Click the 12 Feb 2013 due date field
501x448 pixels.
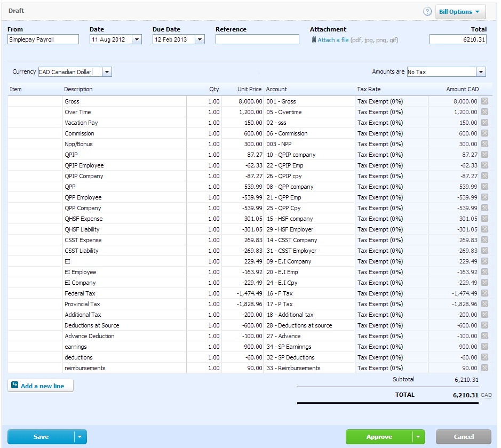point(174,39)
